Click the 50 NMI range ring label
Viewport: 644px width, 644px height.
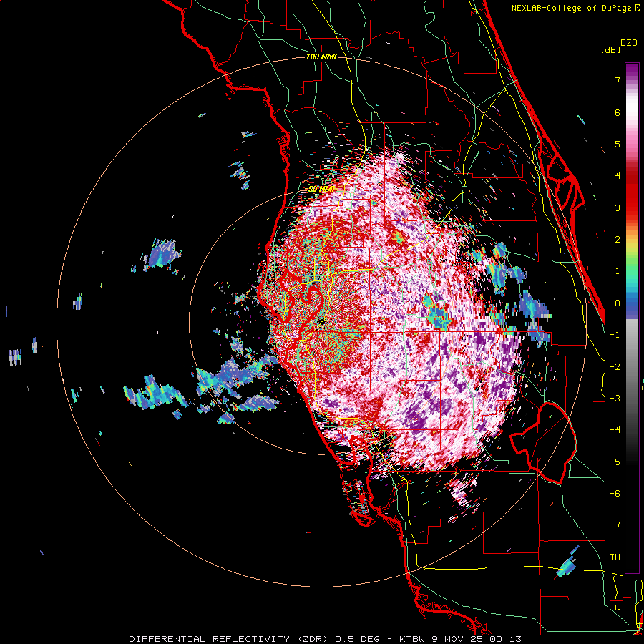(321, 190)
